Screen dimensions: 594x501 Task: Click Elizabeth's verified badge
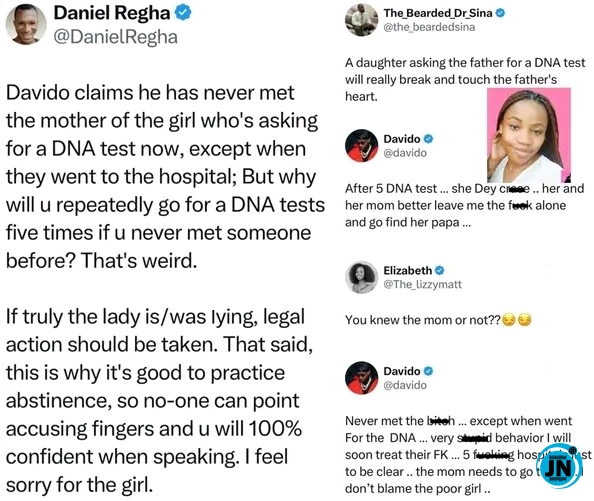tap(439, 270)
